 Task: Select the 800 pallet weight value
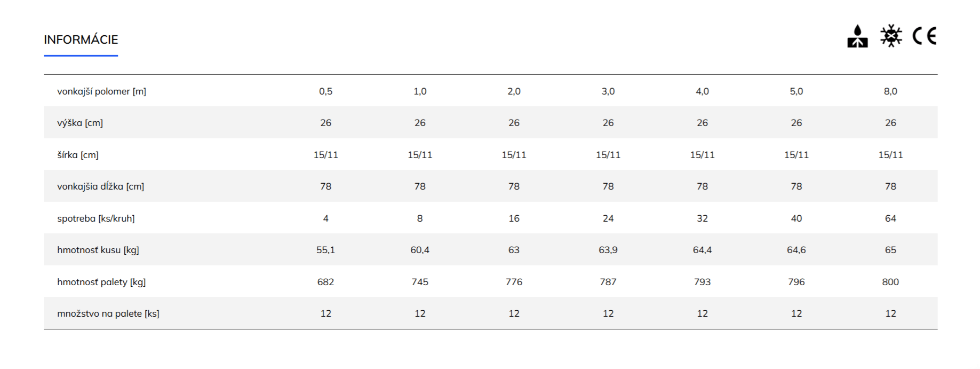tap(890, 282)
